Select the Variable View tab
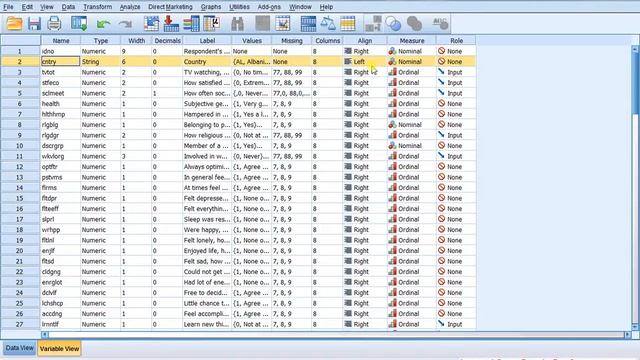 [x=60, y=349]
